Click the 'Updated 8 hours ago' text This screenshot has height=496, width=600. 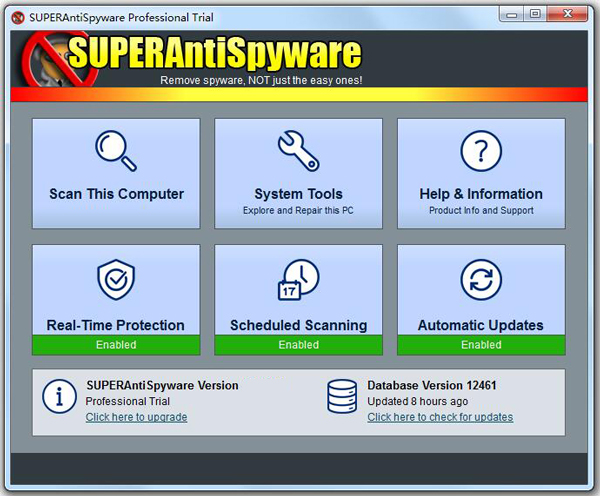[417, 401]
